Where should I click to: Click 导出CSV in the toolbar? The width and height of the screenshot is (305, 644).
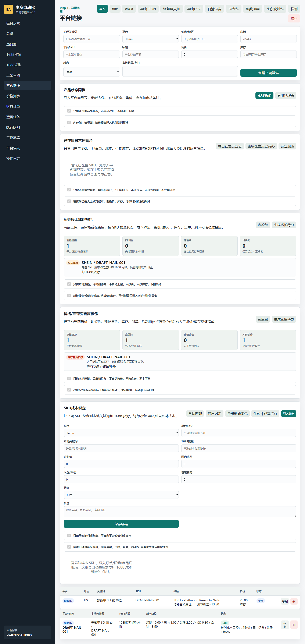(194, 9)
